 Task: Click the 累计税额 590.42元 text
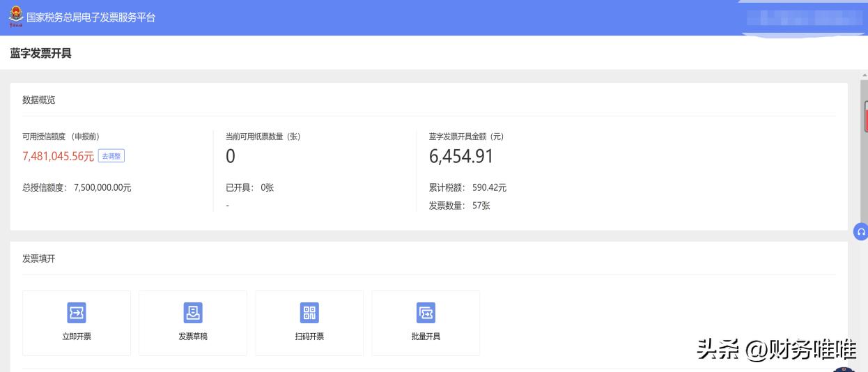pos(467,187)
